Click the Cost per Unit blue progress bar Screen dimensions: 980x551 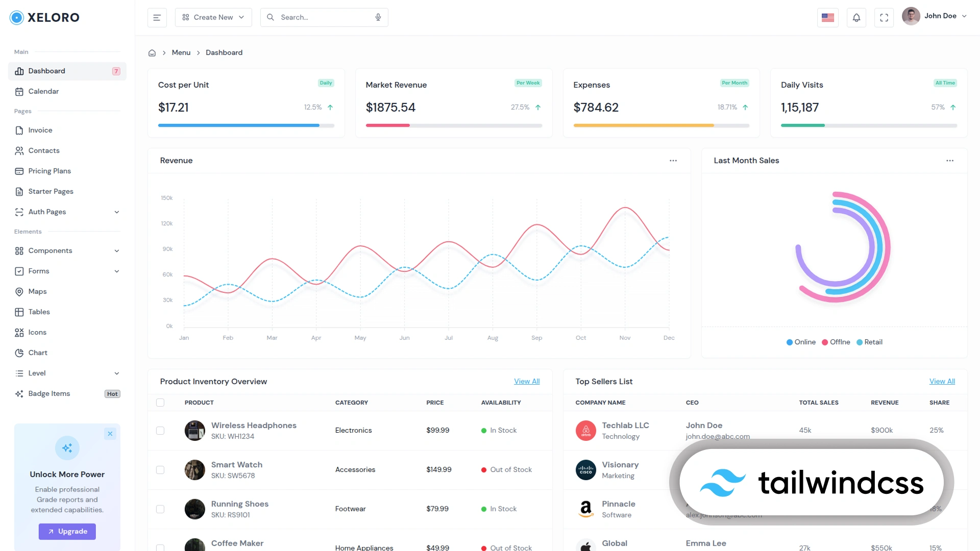tap(238, 126)
